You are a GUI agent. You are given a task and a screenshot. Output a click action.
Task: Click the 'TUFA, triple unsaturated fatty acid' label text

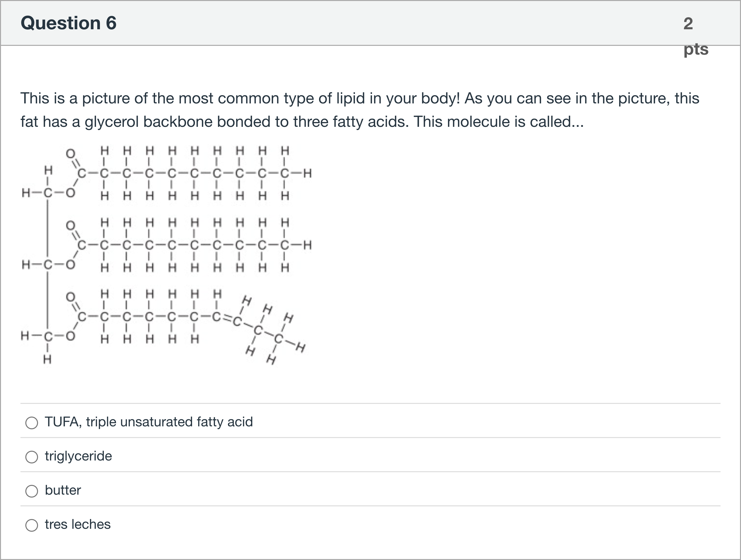(149, 422)
